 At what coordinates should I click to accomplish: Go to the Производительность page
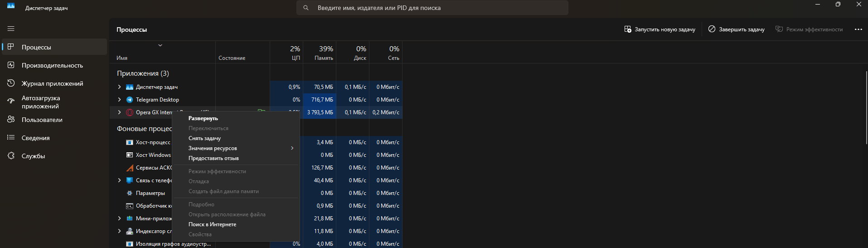click(x=54, y=65)
